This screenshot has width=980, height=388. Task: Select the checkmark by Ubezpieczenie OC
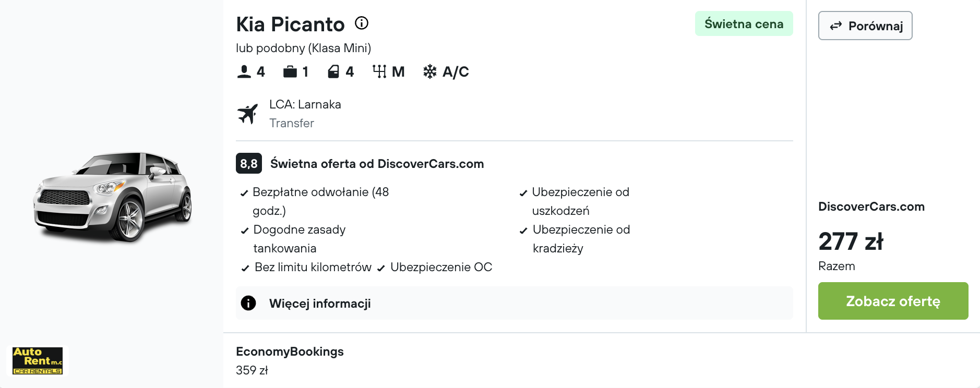pos(381,268)
